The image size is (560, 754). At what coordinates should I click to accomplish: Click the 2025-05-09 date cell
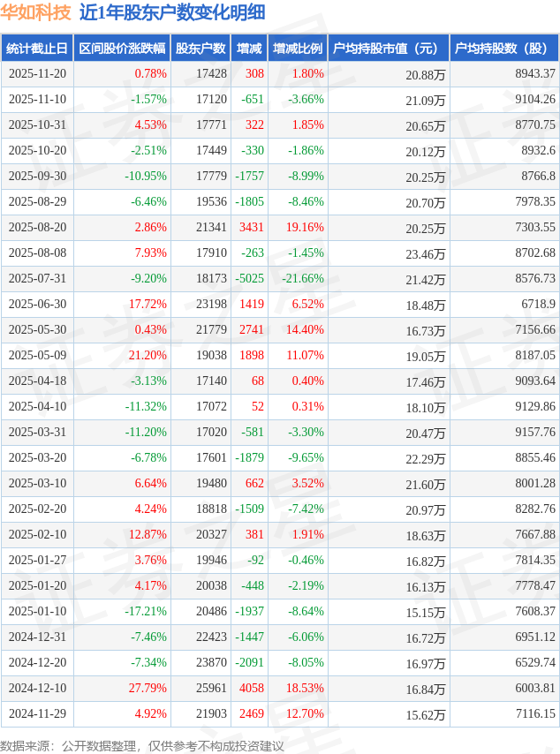pos(37,356)
